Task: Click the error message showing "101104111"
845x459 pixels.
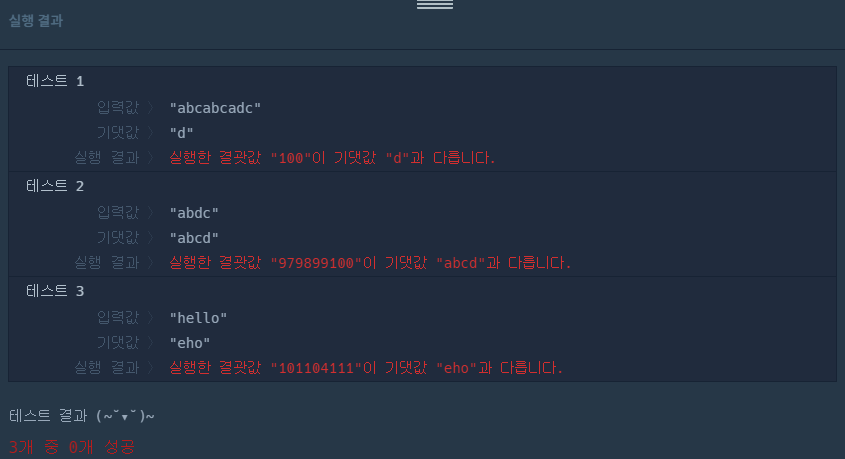Action: pos(366,368)
